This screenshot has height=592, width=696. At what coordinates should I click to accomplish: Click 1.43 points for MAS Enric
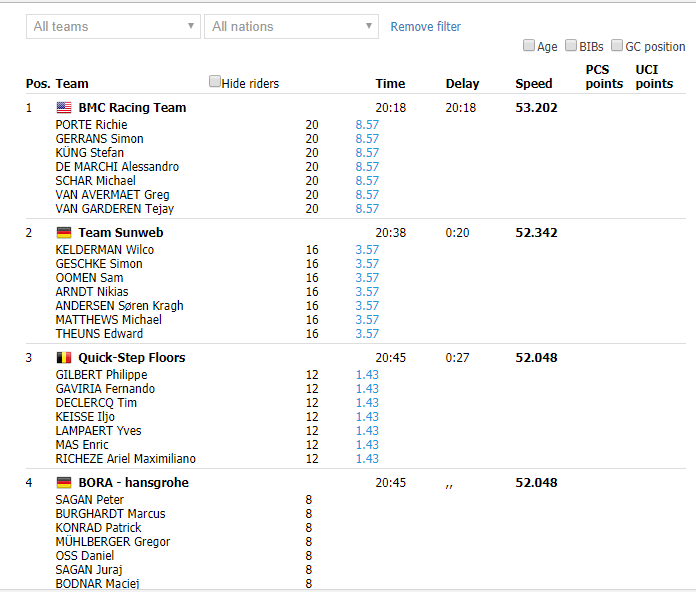pyautogui.click(x=367, y=445)
